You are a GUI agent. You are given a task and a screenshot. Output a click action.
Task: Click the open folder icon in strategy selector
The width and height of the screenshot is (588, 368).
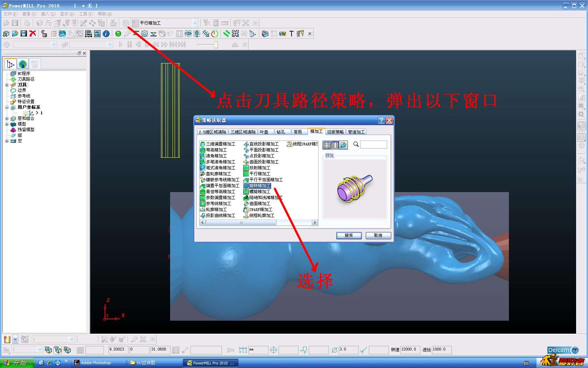[x=343, y=145]
